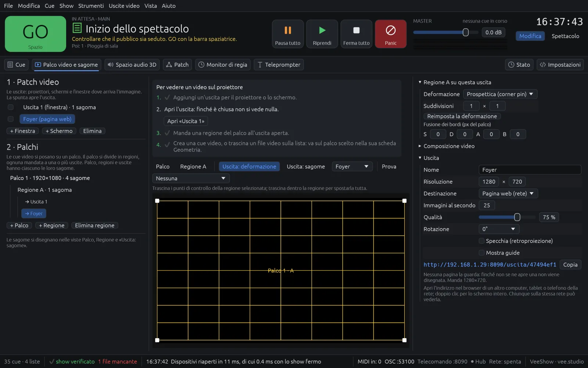Select Palco video e sagome tab
This screenshot has height=368, width=588.
[x=67, y=65]
